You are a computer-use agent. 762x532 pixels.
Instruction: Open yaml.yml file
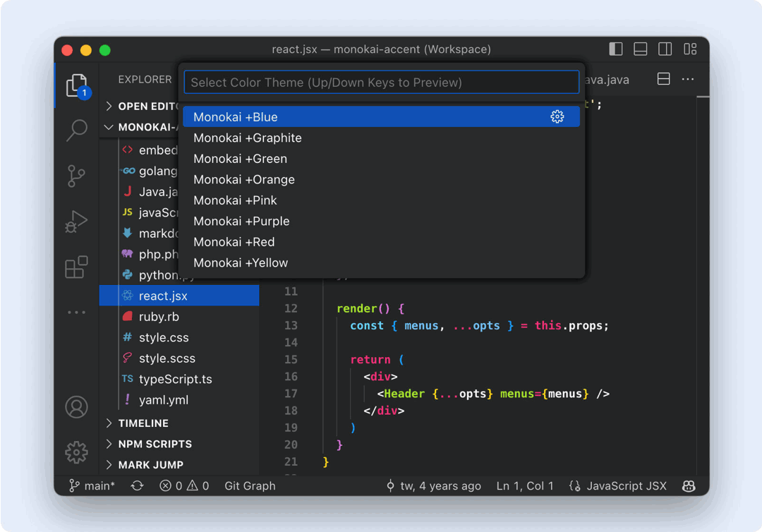(179, 400)
